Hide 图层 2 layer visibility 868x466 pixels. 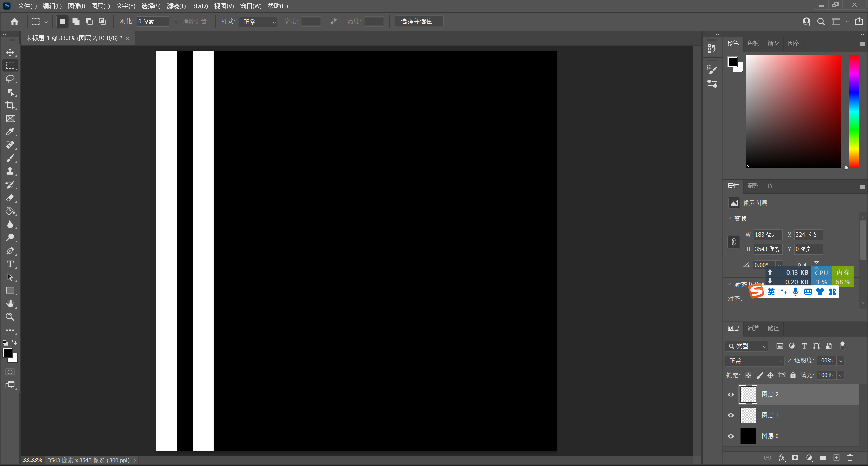pos(731,394)
